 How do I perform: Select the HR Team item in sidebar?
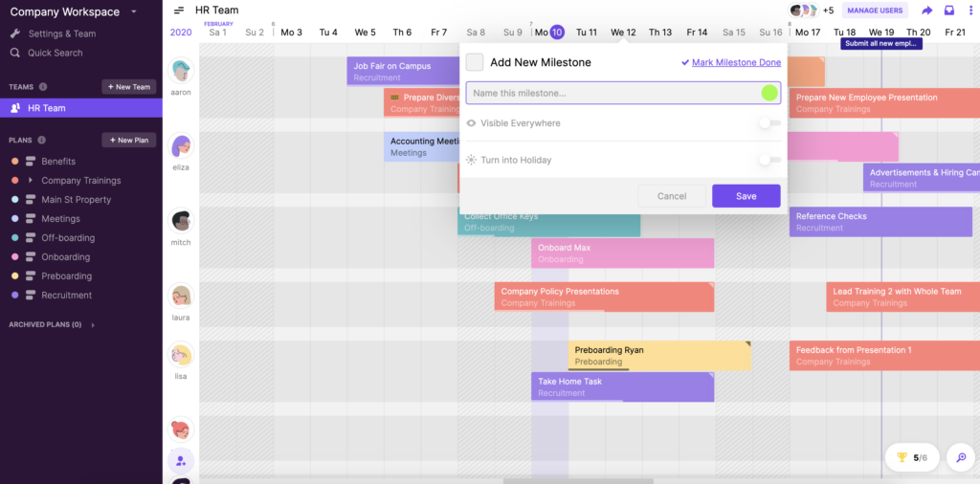coord(46,108)
